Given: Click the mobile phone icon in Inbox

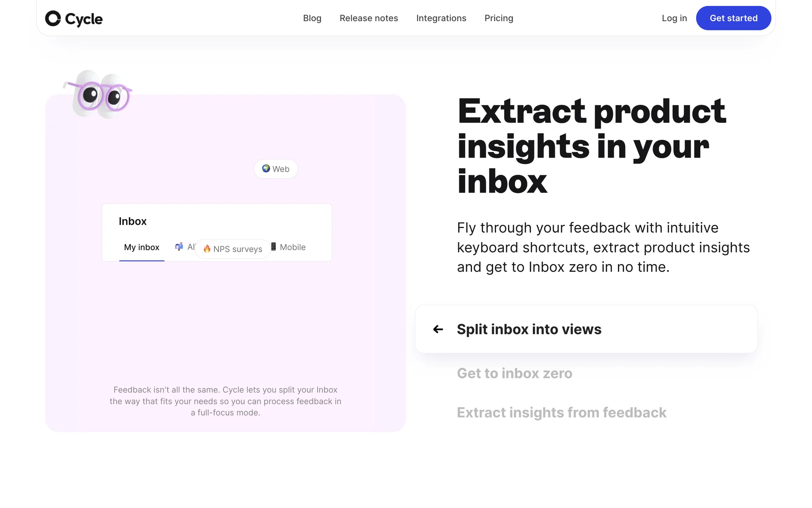Looking at the screenshot, I should coord(274,247).
